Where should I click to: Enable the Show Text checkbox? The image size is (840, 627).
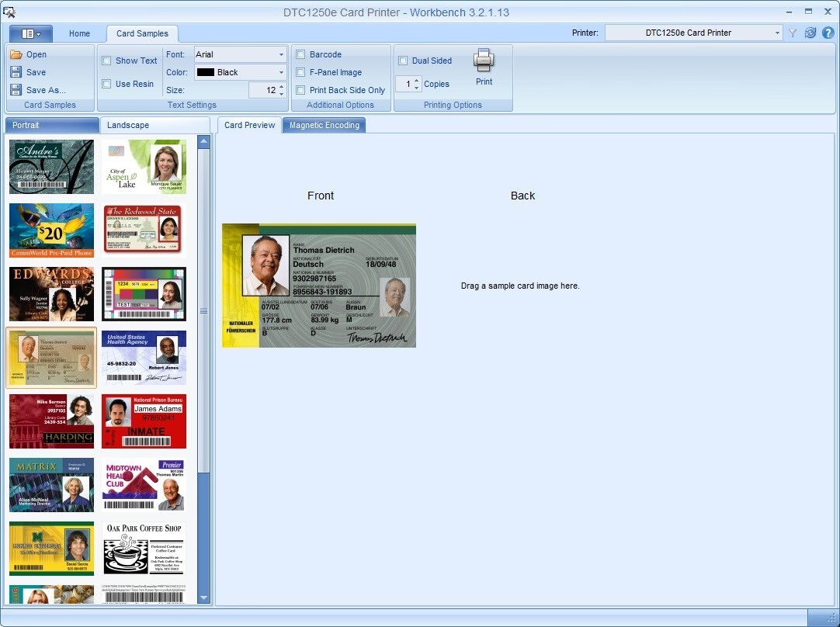click(x=107, y=61)
